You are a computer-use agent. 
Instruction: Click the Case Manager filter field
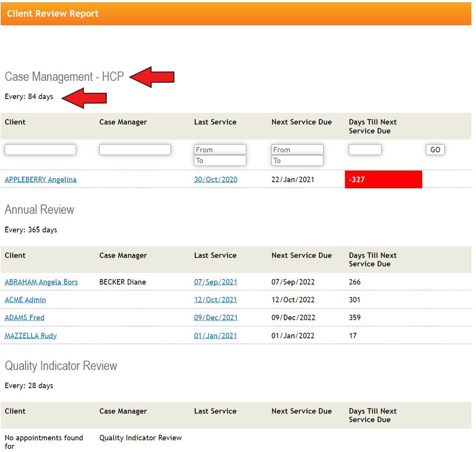point(135,149)
